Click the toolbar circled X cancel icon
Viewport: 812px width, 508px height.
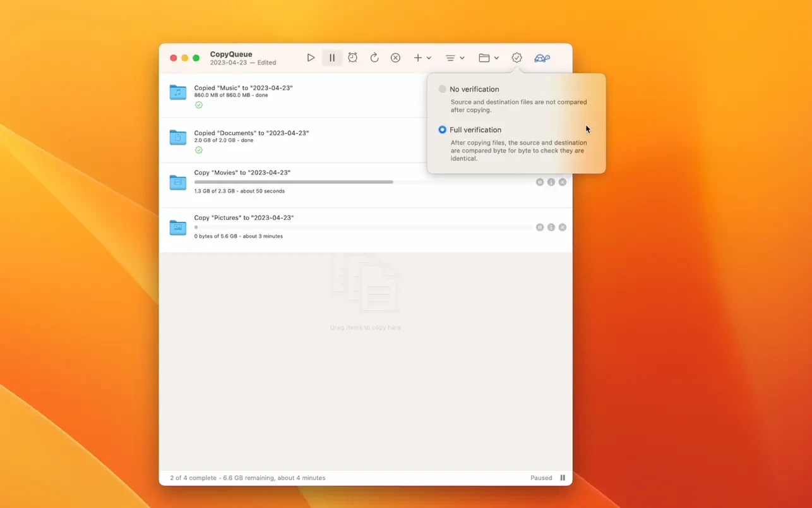click(395, 57)
